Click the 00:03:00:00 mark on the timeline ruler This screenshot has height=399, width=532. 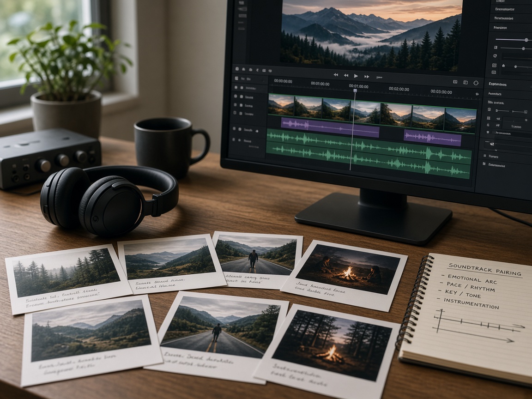click(x=441, y=91)
